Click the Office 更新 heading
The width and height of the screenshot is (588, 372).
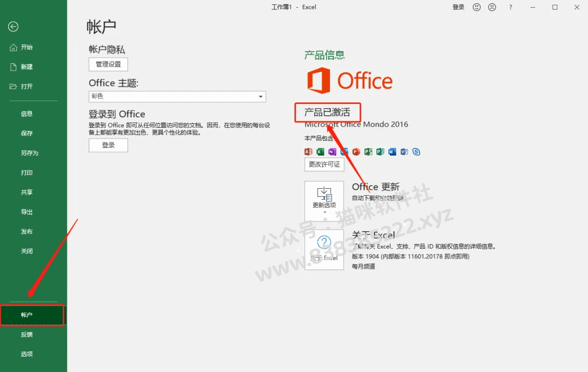pos(376,187)
